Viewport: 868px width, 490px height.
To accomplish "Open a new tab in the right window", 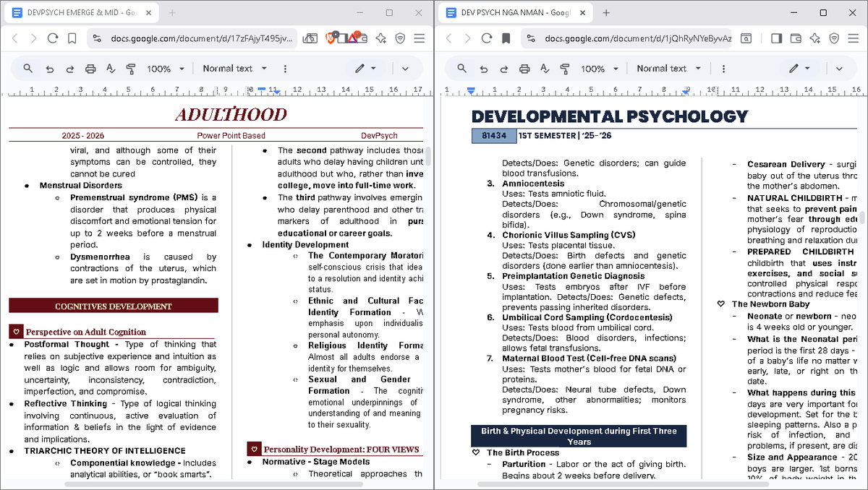I will tap(606, 13).
